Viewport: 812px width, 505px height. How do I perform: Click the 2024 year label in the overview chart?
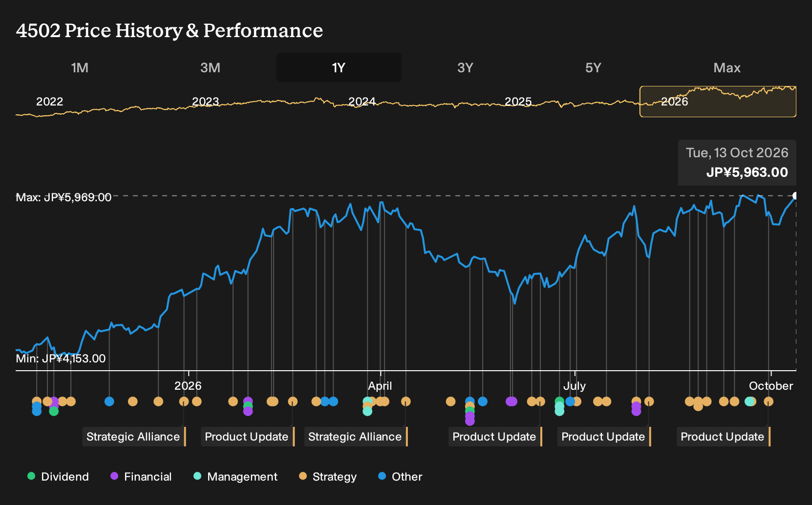tap(362, 102)
